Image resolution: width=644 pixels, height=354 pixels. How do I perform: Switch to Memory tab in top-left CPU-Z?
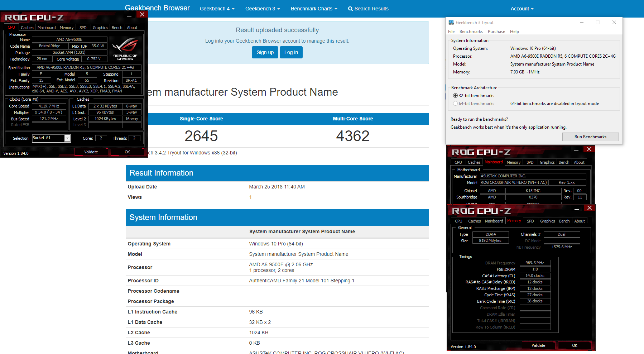pyautogui.click(x=67, y=28)
